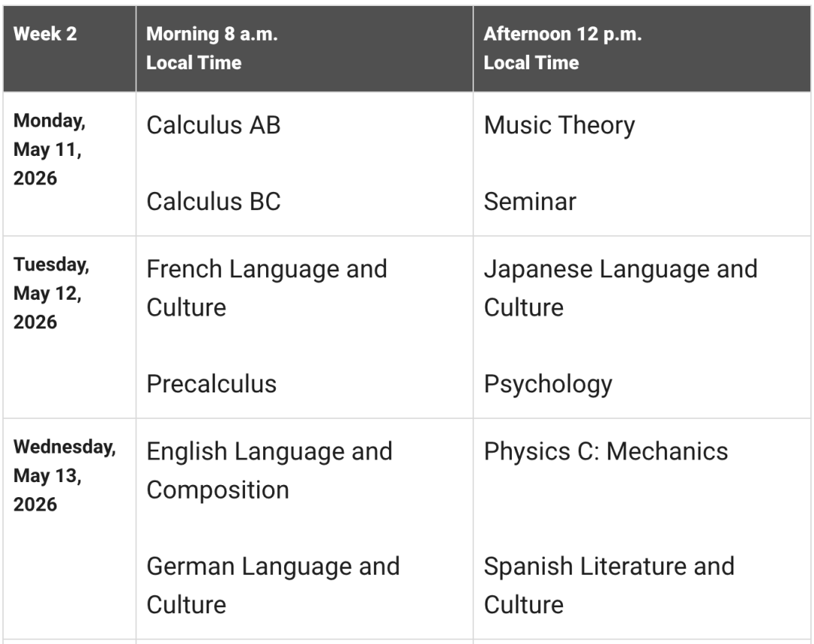Click Physics C: Mechanics exam
The image size is (814, 644).
coord(606,451)
